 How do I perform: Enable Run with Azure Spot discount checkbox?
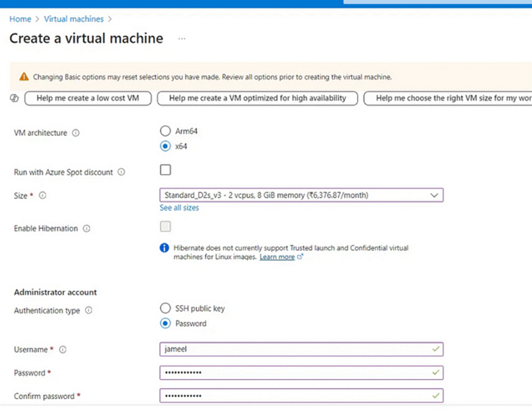click(x=165, y=170)
